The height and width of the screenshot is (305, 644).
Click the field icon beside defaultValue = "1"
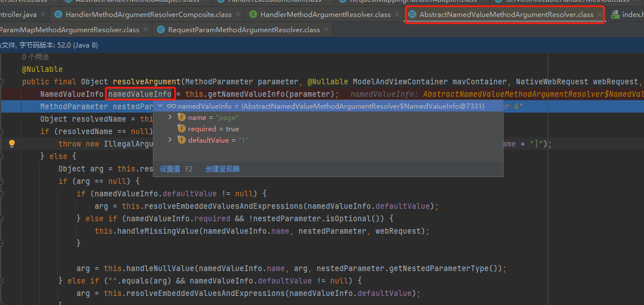coord(182,140)
